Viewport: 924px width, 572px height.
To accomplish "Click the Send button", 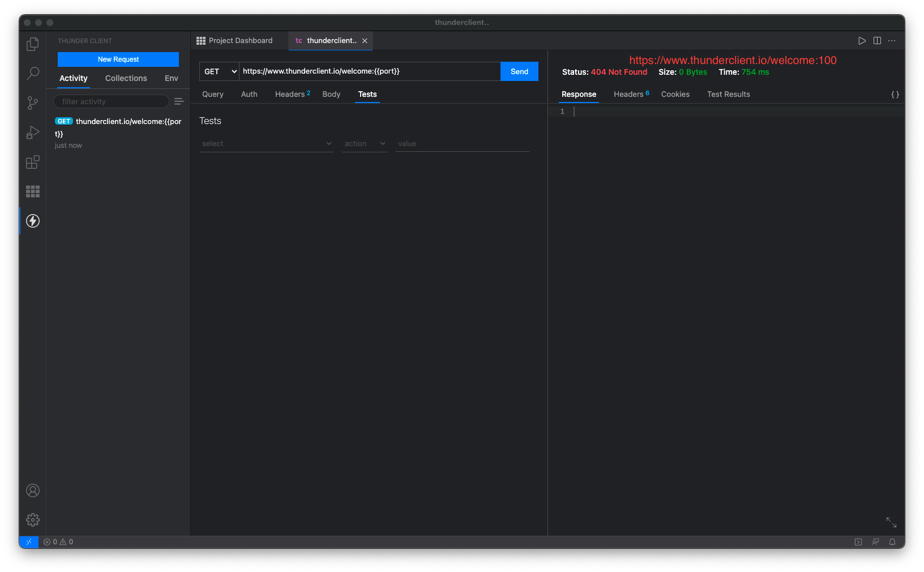I will tap(519, 71).
